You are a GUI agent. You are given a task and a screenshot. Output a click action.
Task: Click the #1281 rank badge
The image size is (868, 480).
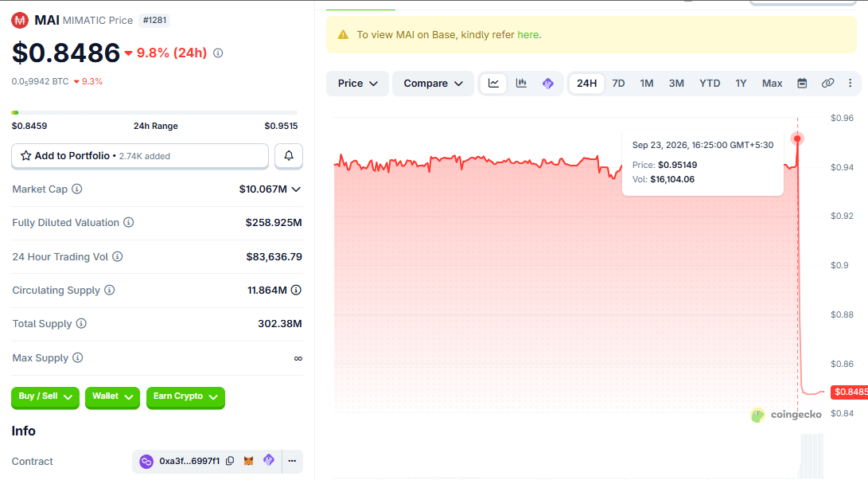tap(154, 21)
